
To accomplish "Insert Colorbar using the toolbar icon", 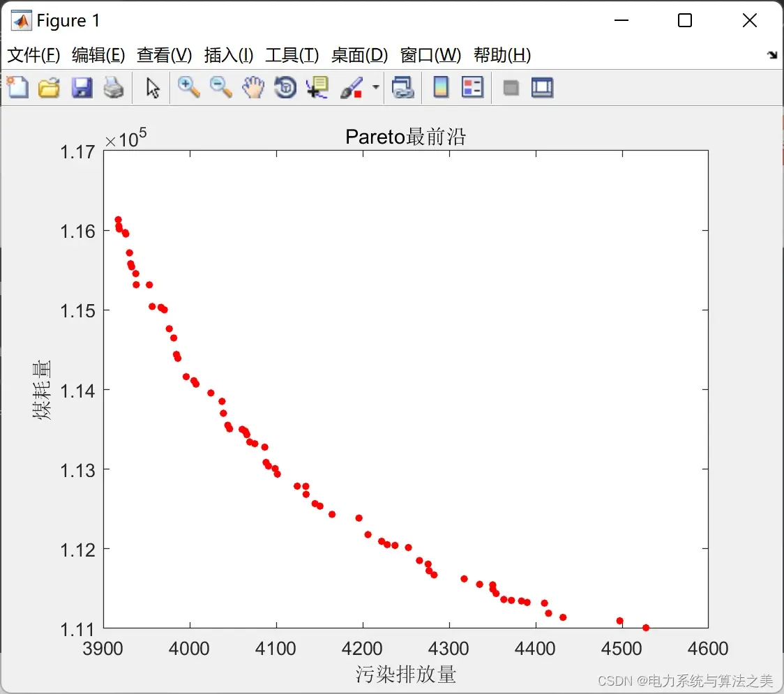I will pos(441,87).
